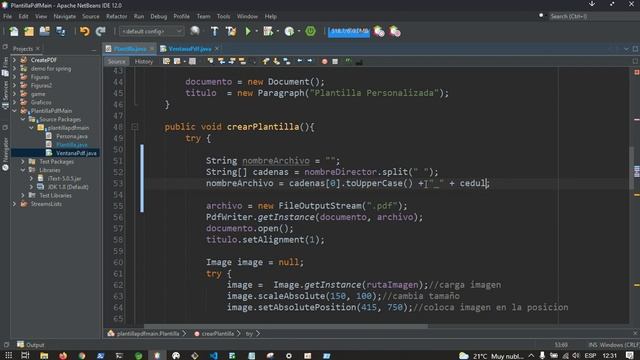Open the Debug menu
640x360 pixels.
158,16
